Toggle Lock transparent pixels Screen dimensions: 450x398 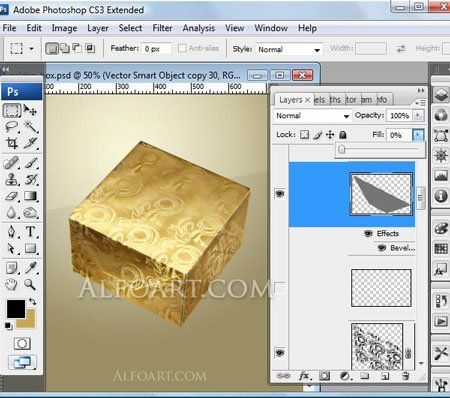coord(304,135)
